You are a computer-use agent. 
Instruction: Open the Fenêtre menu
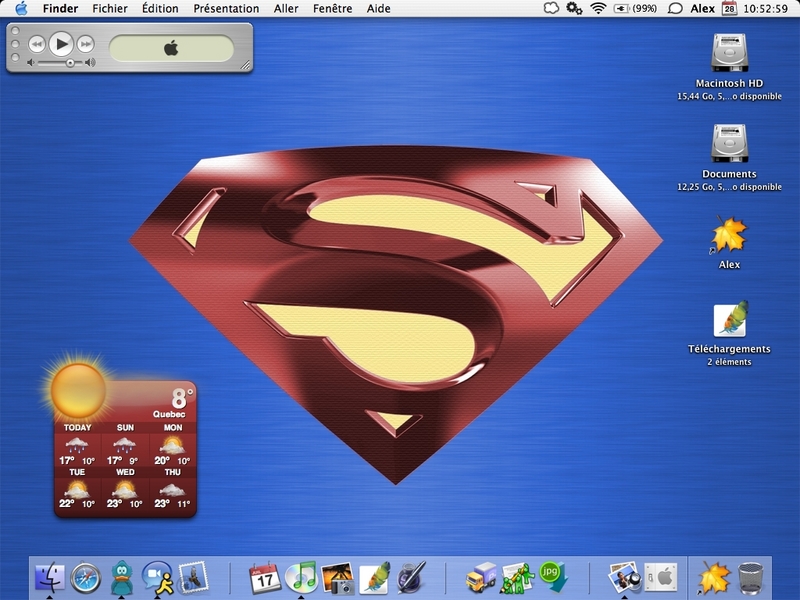[332, 9]
